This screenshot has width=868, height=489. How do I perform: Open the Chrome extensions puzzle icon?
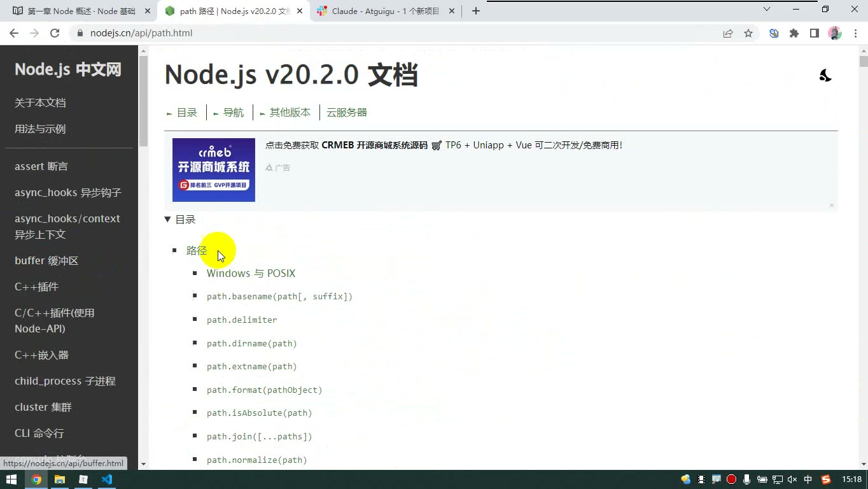pyautogui.click(x=794, y=33)
